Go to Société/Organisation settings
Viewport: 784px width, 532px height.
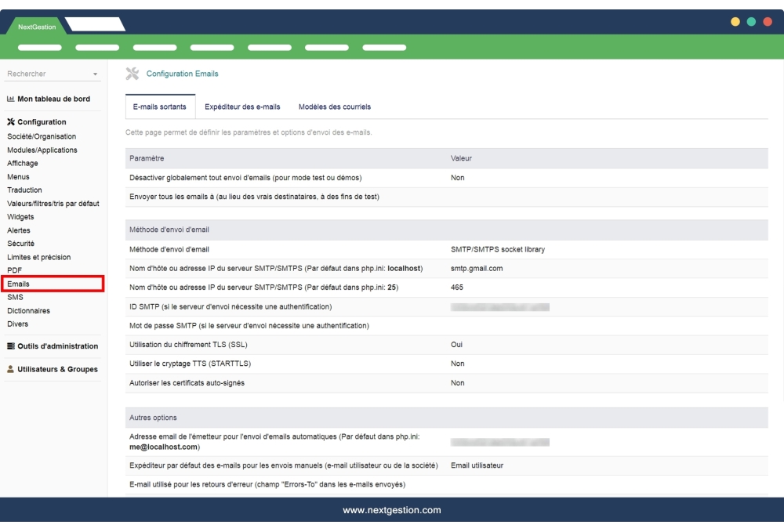tap(42, 136)
